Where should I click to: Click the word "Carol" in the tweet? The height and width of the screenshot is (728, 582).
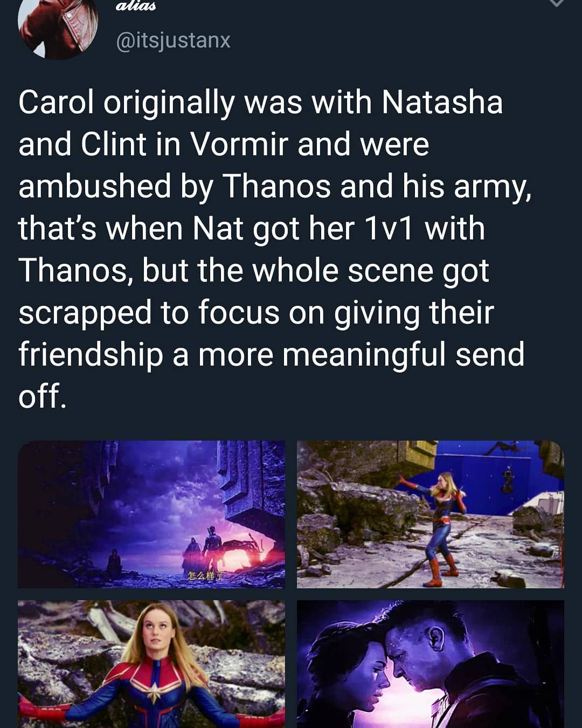56,102
